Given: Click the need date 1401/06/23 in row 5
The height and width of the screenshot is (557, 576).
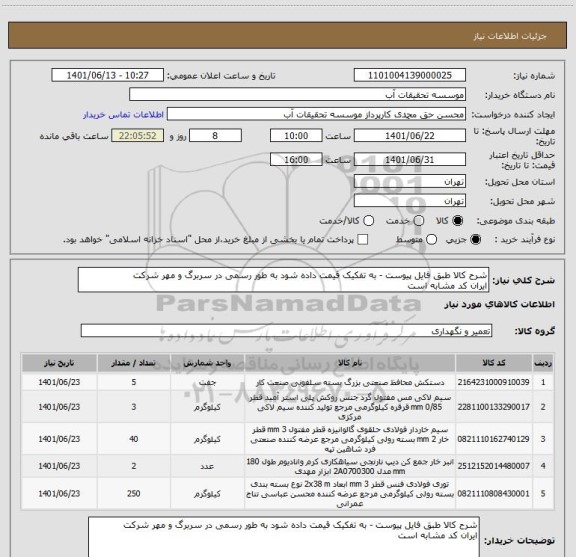Looking at the screenshot, I should pyautogui.click(x=59, y=494).
